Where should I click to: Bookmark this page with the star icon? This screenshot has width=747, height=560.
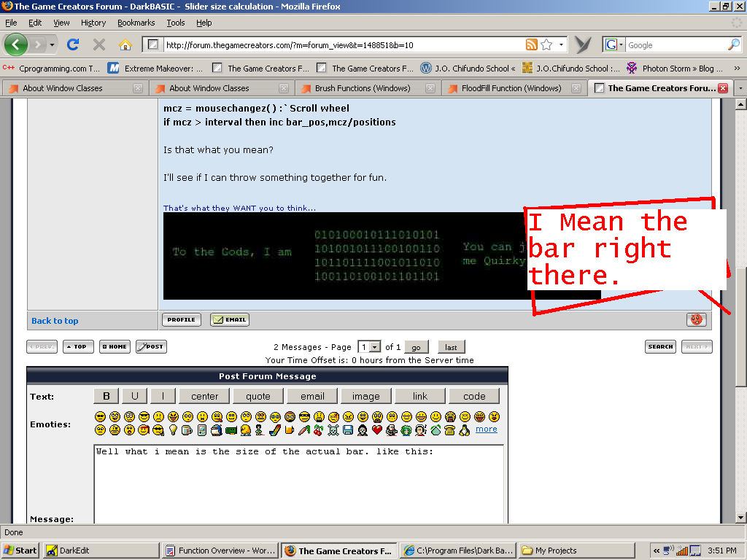(x=546, y=44)
